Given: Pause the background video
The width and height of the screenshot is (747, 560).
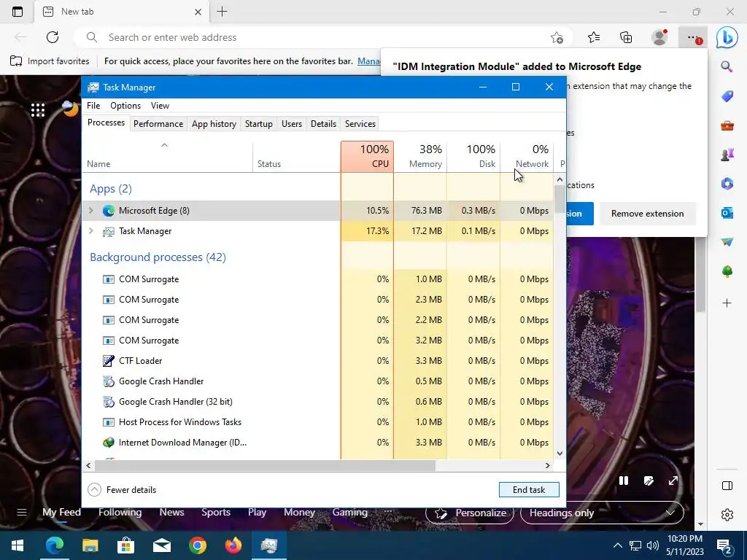Looking at the screenshot, I should pyautogui.click(x=623, y=481).
